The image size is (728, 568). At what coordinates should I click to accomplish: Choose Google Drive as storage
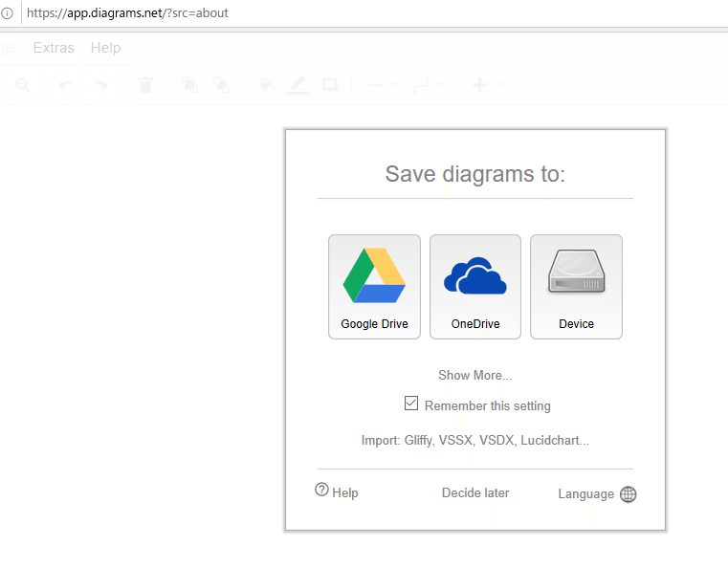click(374, 287)
